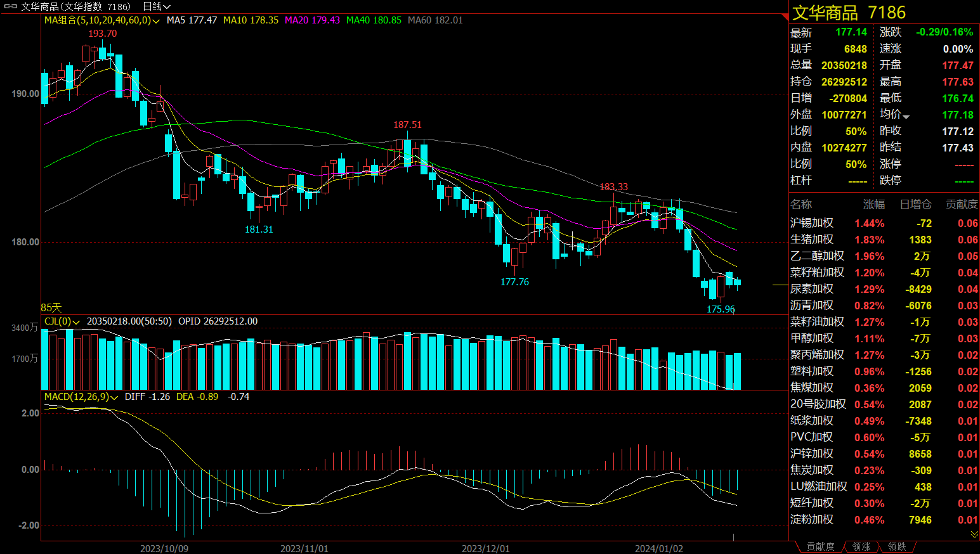Select the LU燃油加权 row
The width and height of the screenshot is (980, 554).
[884, 487]
